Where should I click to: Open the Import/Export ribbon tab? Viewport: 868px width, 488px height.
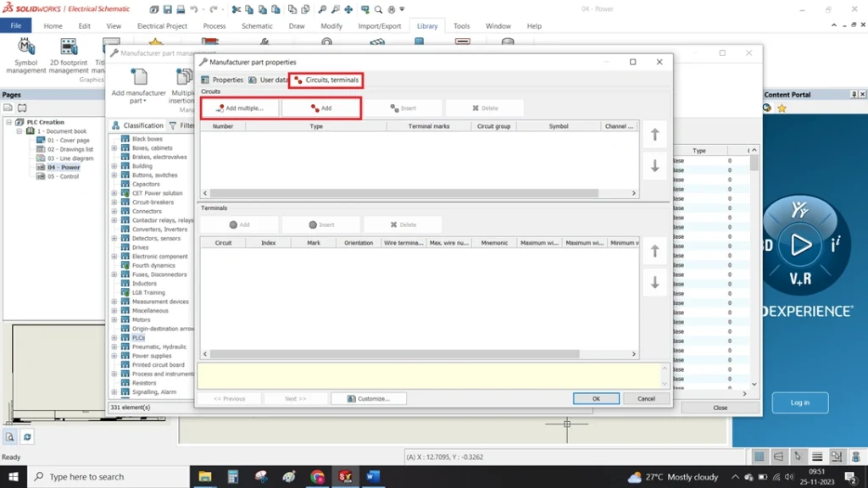pyautogui.click(x=379, y=26)
